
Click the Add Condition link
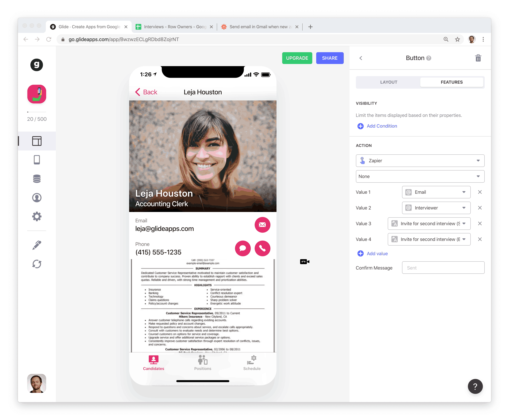point(381,126)
